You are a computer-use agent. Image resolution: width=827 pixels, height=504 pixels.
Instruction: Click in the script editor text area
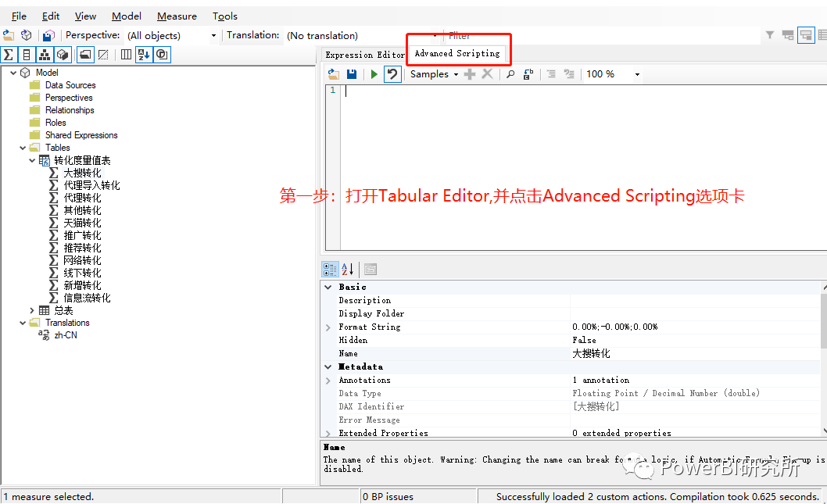click(583, 167)
